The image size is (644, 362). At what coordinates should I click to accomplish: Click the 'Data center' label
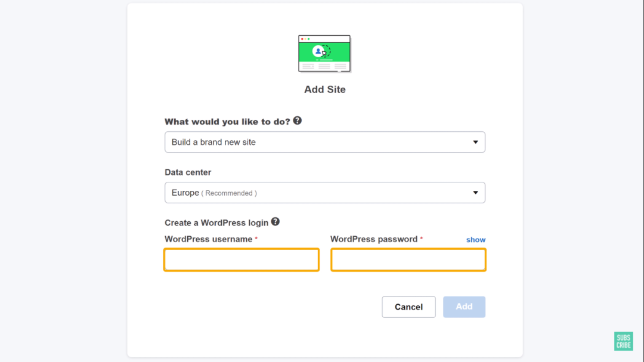[188, 172]
